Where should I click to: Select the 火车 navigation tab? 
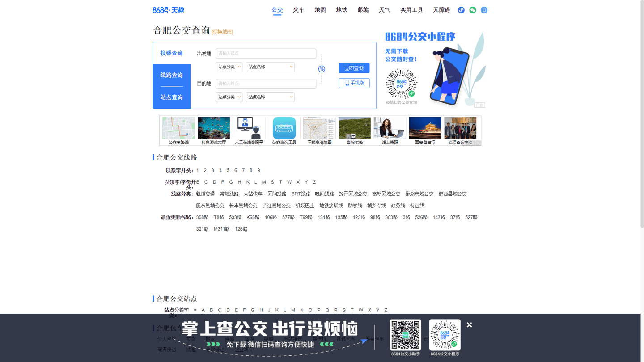[x=299, y=10]
